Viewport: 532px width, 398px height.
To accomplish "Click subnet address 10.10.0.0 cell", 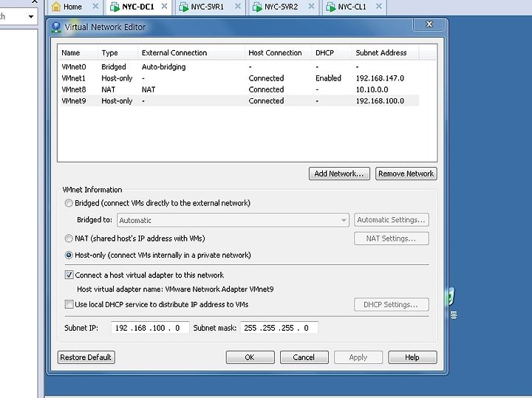I will [372, 89].
